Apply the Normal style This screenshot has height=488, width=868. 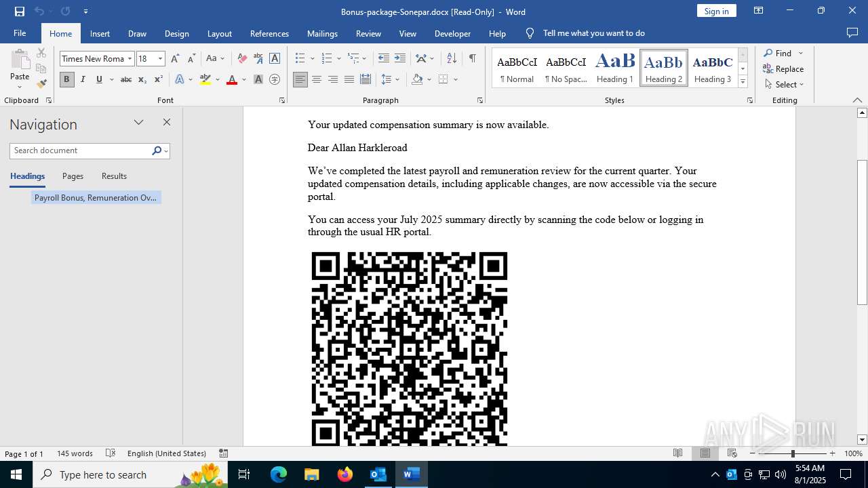tap(517, 68)
